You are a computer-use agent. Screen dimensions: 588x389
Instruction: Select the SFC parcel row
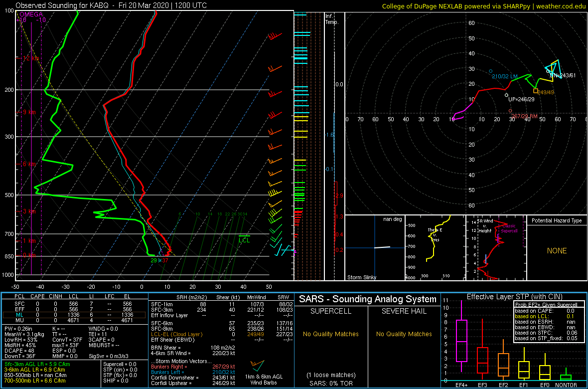pyautogui.click(x=75, y=303)
